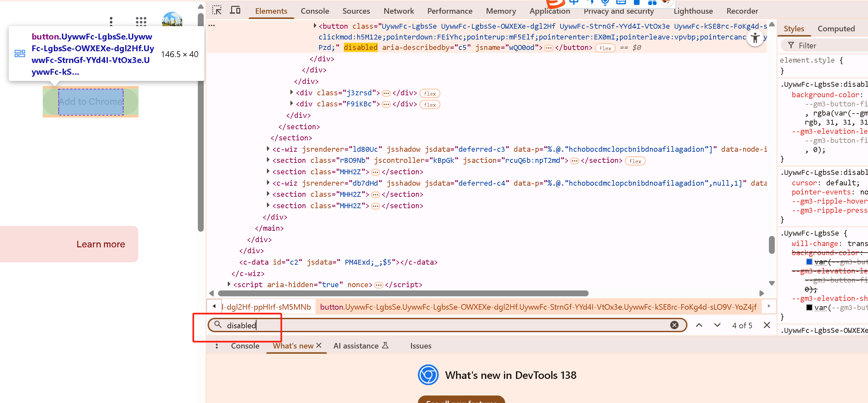Toggle the device toolbar icon
The image size is (868, 403).
click(x=235, y=10)
